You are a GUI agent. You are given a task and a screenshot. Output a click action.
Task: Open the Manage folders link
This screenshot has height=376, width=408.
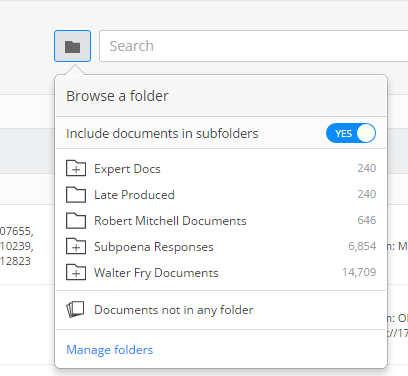coord(110,350)
